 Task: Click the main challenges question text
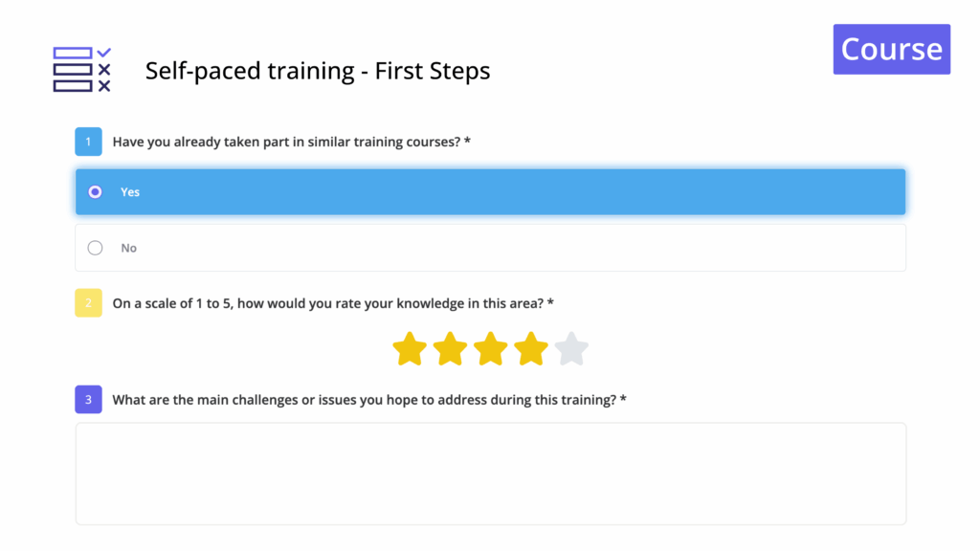tap(364, 400)
